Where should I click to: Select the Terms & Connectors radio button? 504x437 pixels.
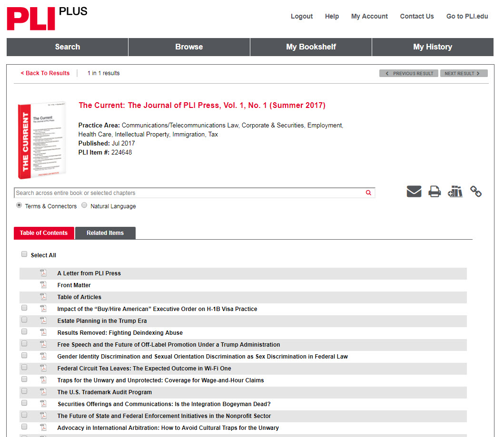[20, 205]
